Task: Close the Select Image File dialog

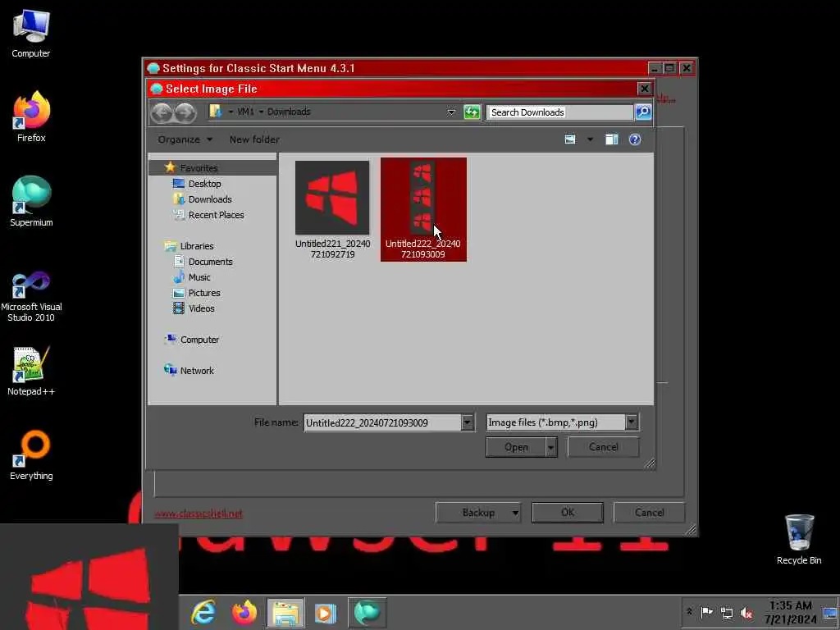Action: tap(644, 89)
